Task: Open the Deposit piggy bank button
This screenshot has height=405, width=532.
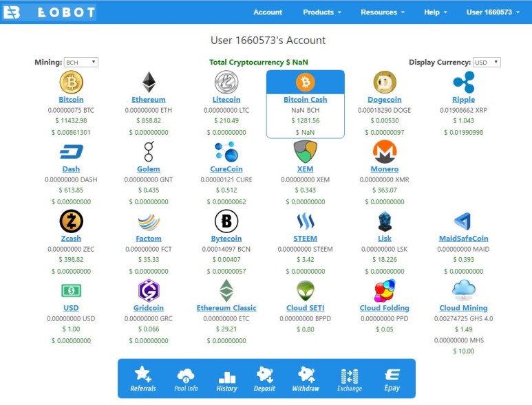Action: click(x=265, y=379)
